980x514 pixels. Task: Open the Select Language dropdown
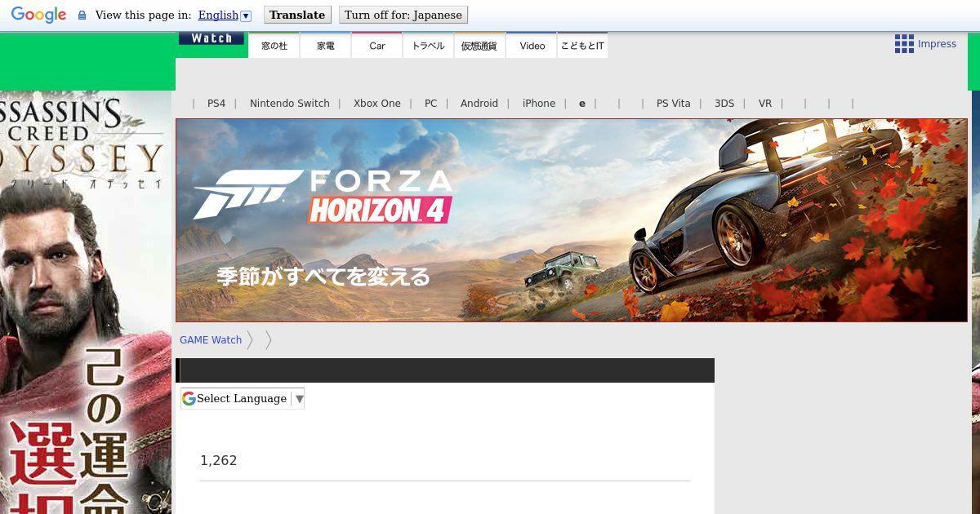pyautogui.click(x=243, y=398)
